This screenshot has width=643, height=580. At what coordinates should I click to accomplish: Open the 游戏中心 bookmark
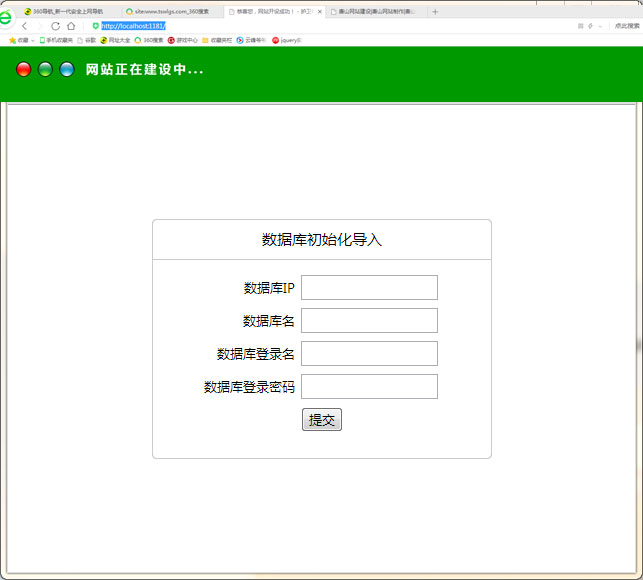pyautogui.click(x=185, y=40)
